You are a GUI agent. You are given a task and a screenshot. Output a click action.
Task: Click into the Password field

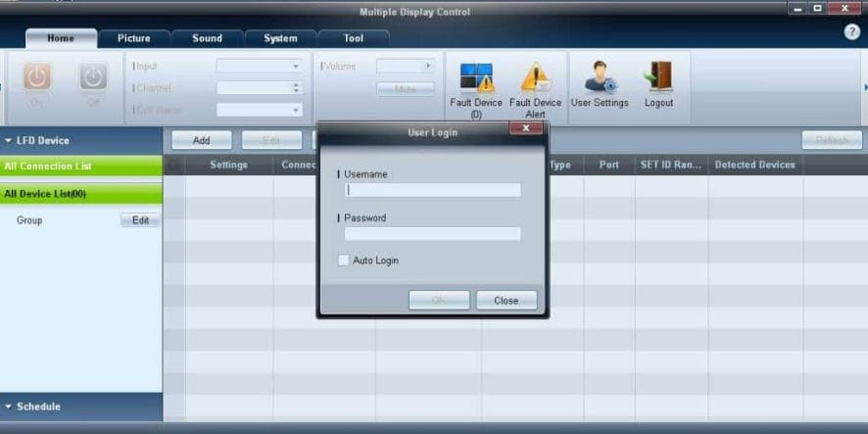[x=432, y=233]
